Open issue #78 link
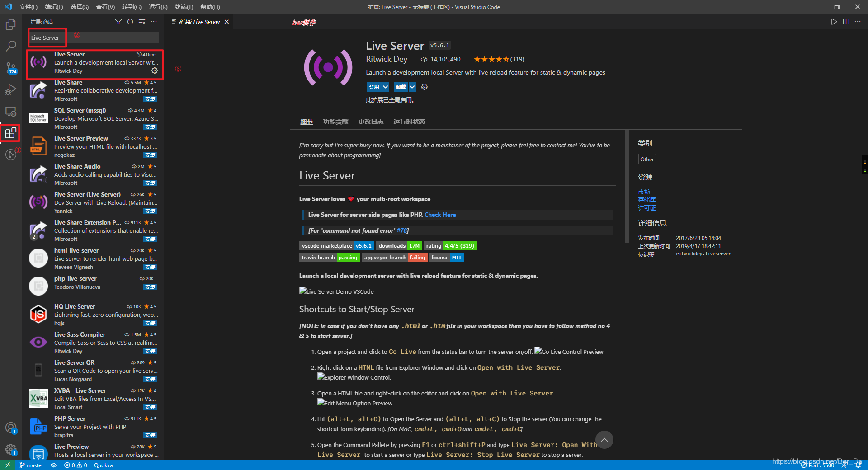The image size is (868, 470). coord(402,230)
